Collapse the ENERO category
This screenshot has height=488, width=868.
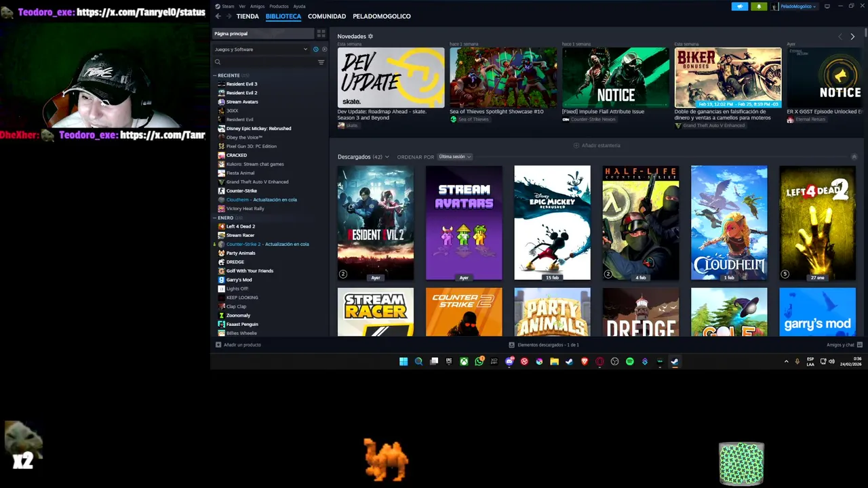click(x=214, y=218)
